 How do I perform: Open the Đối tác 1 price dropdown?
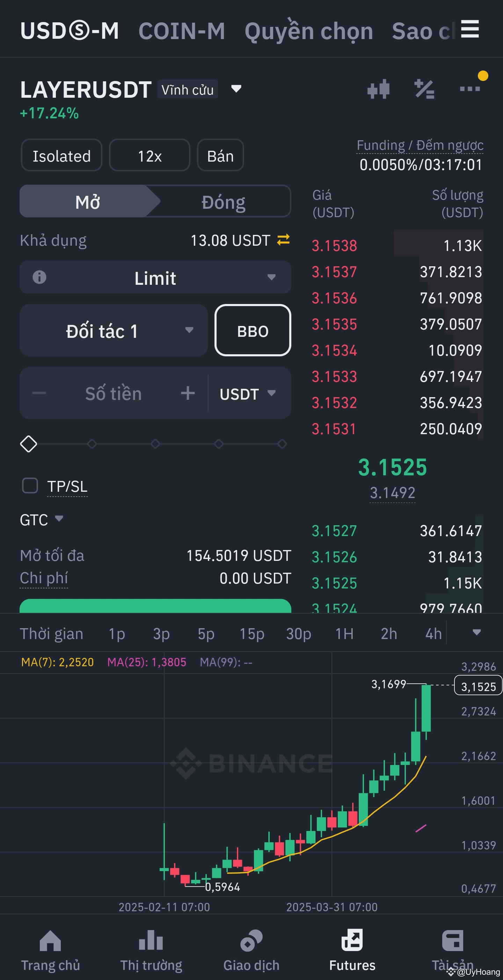[114, 330]
